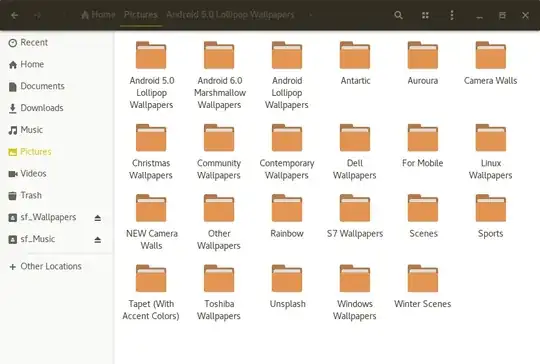Click the Other Wallpapers folder
This screenshot has height=364, width=540.
[x=219, y=222]
